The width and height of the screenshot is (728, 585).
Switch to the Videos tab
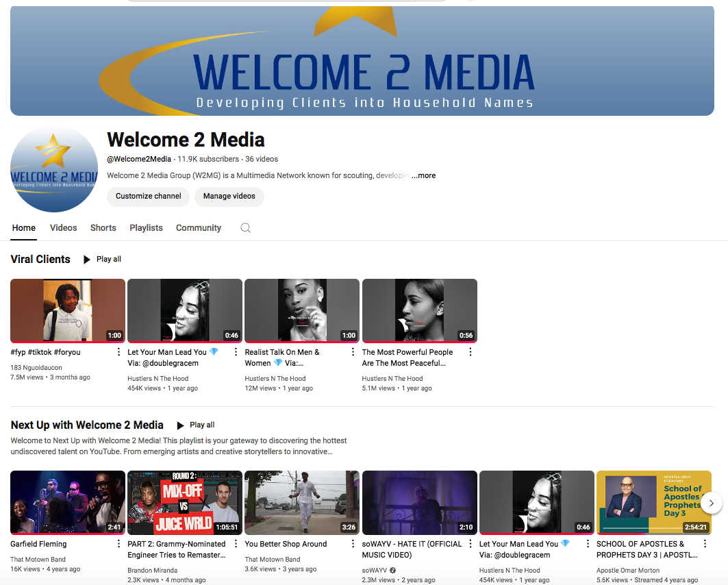(63, 227)
